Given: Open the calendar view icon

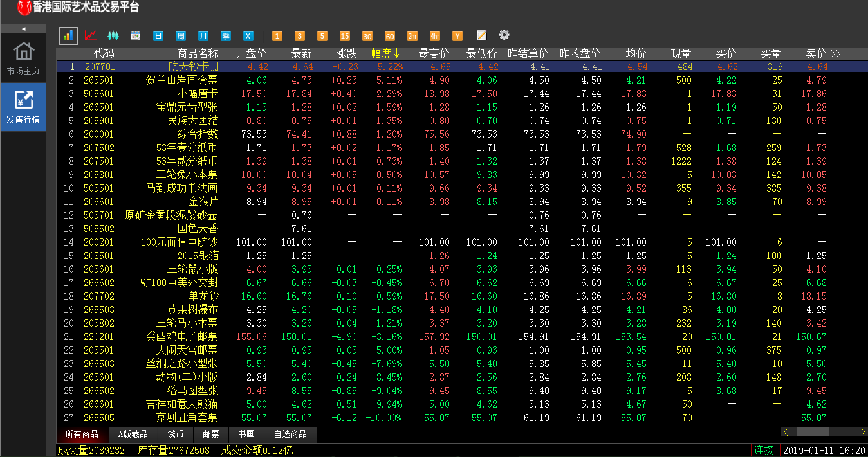Looking at the screenshot, I should click(x=136, y=36).
